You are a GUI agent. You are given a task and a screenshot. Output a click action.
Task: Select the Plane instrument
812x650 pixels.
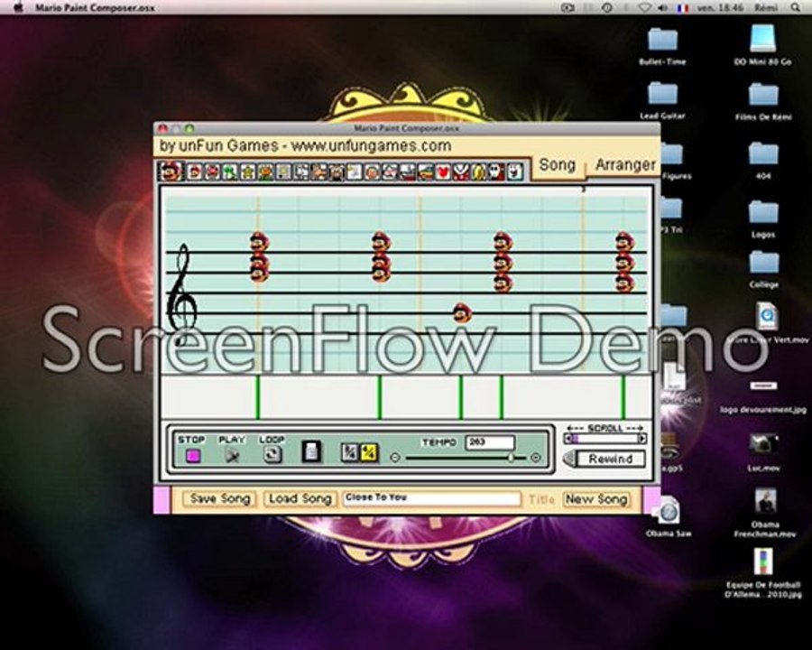point(391,172)
